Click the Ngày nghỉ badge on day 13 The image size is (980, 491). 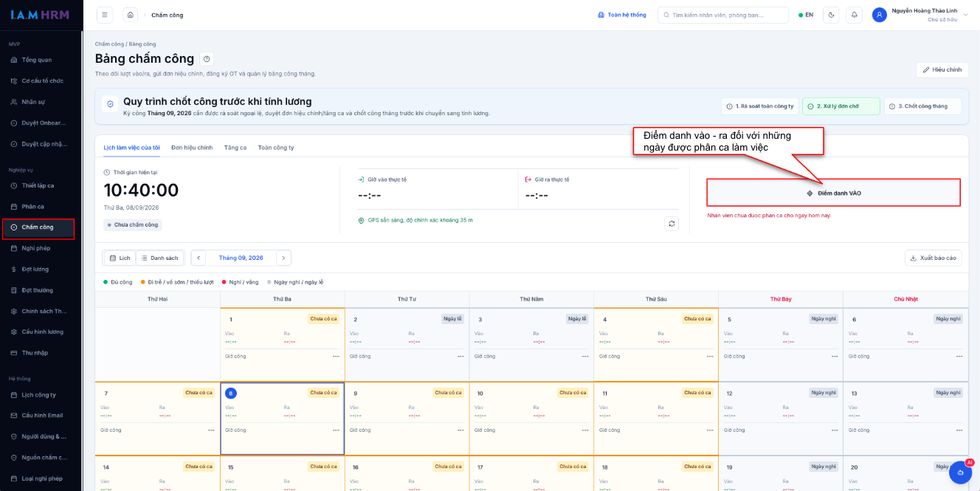pos(948,393)
